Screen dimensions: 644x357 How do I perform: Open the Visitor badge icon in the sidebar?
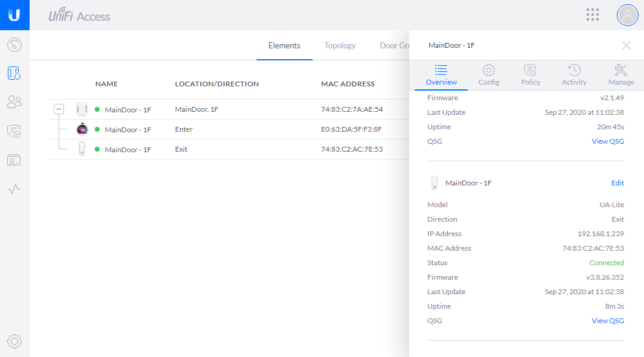[14, 160]
